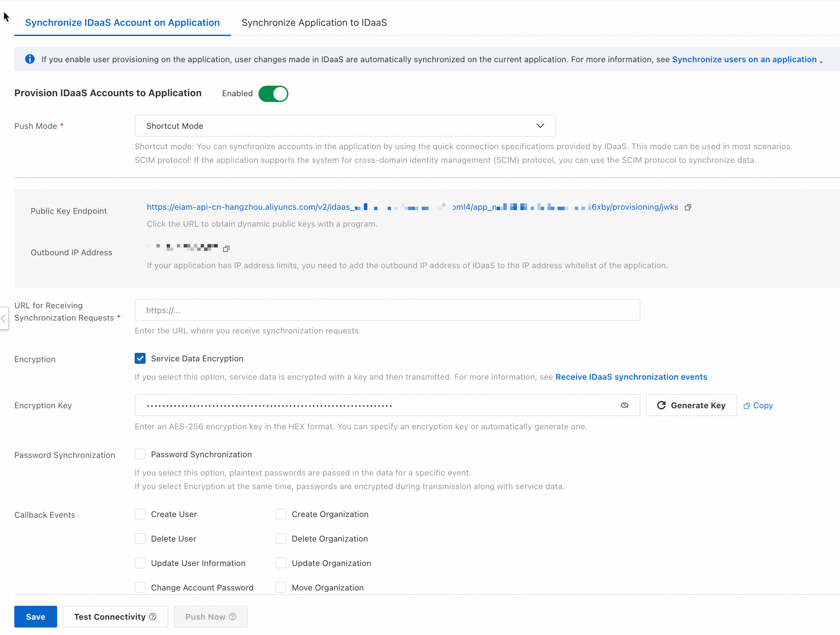Click the URL for Receiving Synchronization Requests field

coord(387,310)
